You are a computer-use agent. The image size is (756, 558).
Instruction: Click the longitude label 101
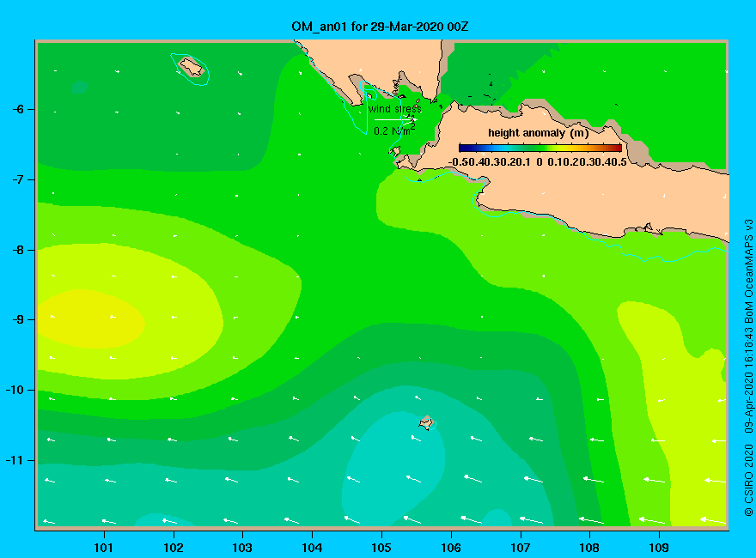coord(104,548)
